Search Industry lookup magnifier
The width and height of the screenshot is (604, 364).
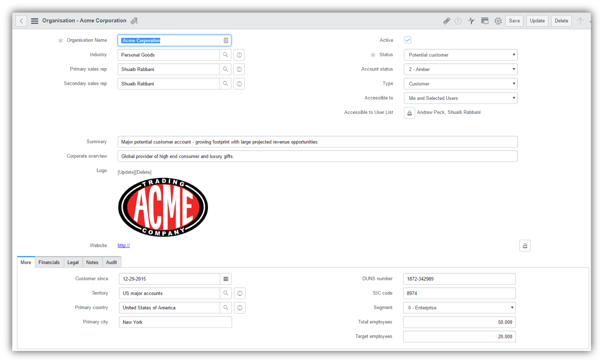(225, 55)
